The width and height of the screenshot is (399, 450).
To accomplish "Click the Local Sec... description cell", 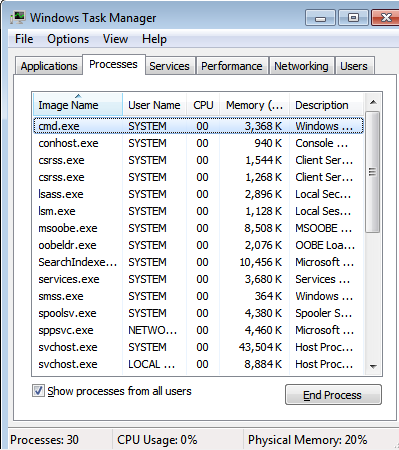I will click(323, 194).
